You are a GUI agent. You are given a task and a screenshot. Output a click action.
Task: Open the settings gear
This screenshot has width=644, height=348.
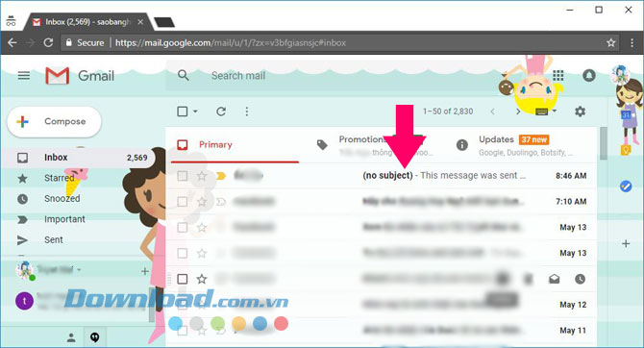point(580,112)
